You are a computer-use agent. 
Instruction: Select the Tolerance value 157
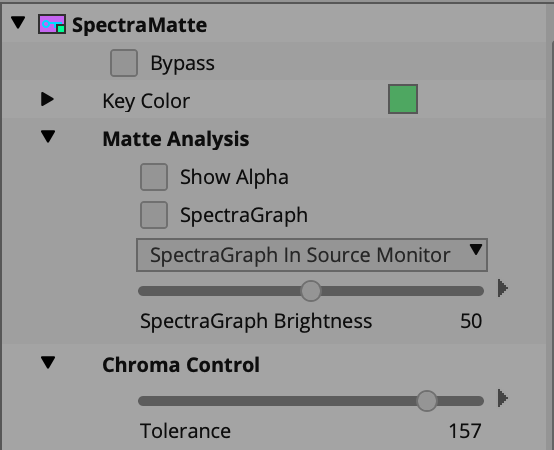pyautogui.click(x=465, y=431)
